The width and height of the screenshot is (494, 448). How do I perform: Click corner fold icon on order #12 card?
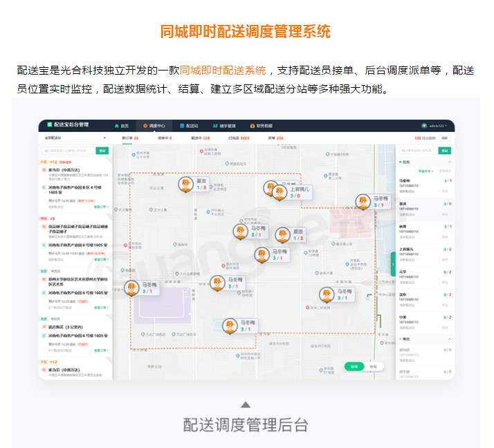[109, 160]
